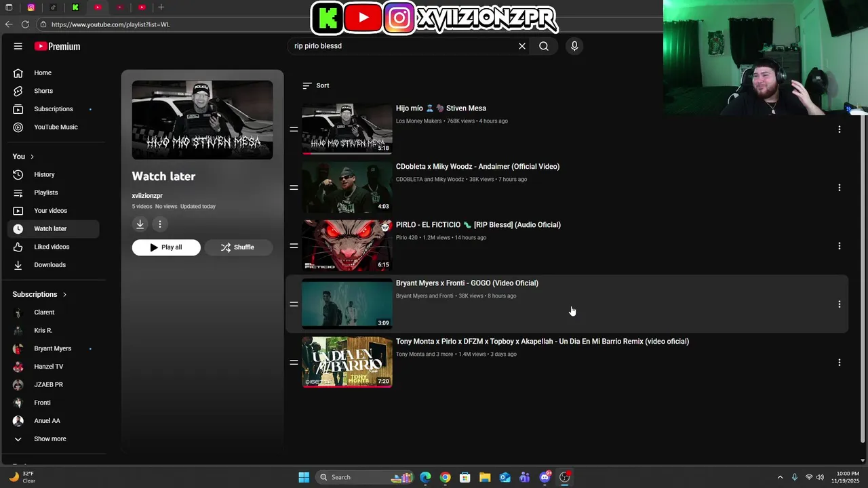
Task: Open Google Chrome from the taskbar
Action: [445, 477]
